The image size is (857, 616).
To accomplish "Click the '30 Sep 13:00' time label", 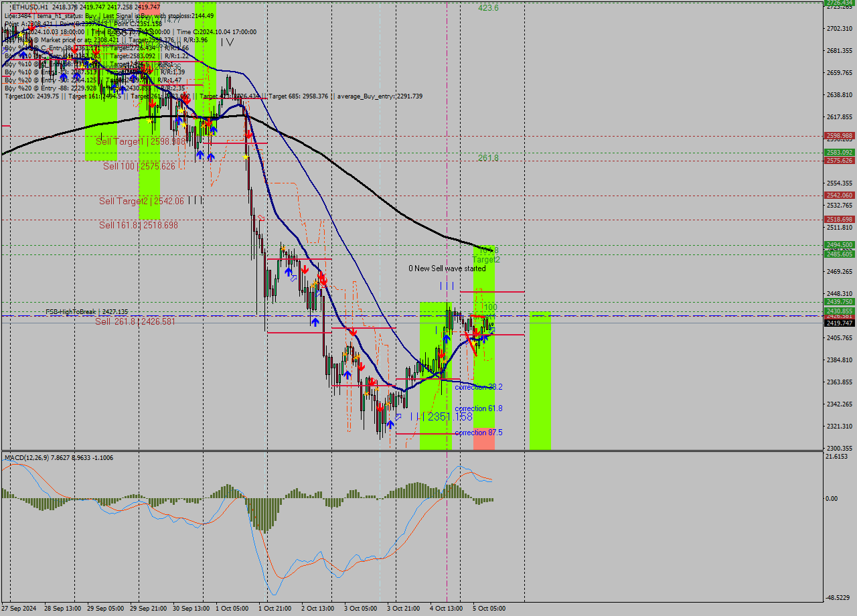I will pos(191,609).
